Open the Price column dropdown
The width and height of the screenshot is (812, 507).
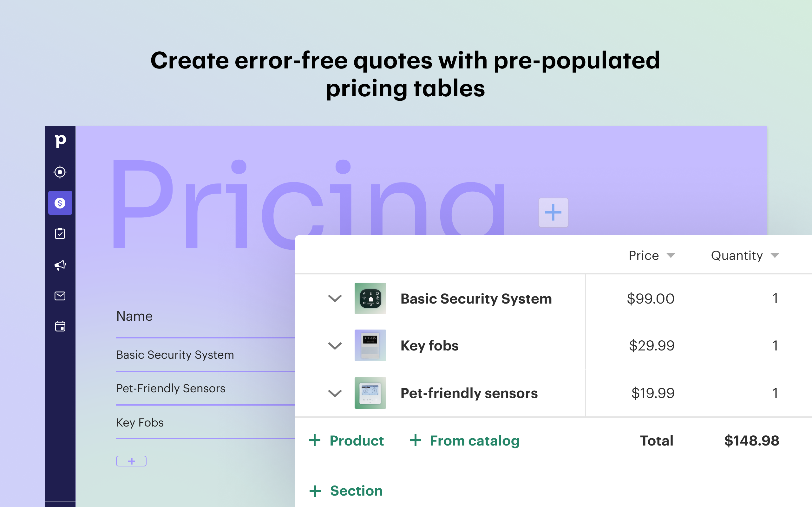click(671, 255)
